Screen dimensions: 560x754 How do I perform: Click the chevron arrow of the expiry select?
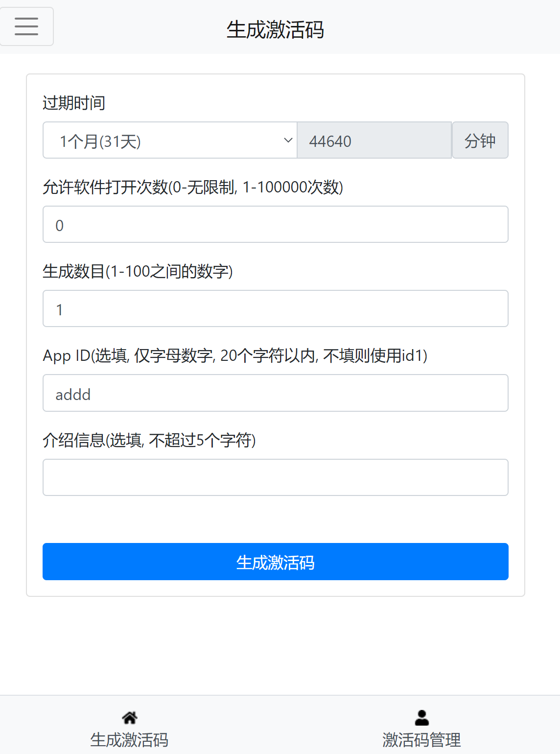point(288,141)
